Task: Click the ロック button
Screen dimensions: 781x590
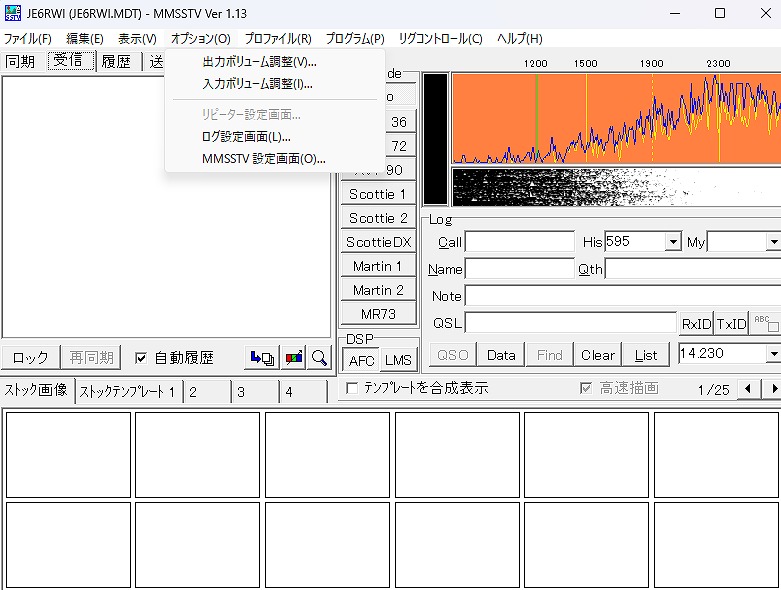Action: click(30, 357)
